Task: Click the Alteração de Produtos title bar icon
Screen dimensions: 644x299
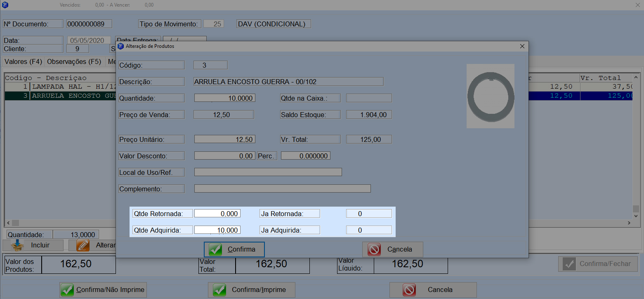Action: (x=121, y=46)
